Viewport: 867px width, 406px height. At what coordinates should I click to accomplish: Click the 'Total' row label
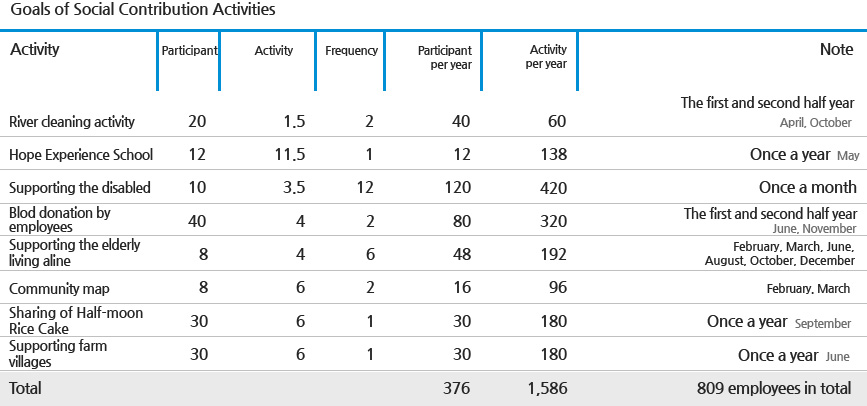25,388
